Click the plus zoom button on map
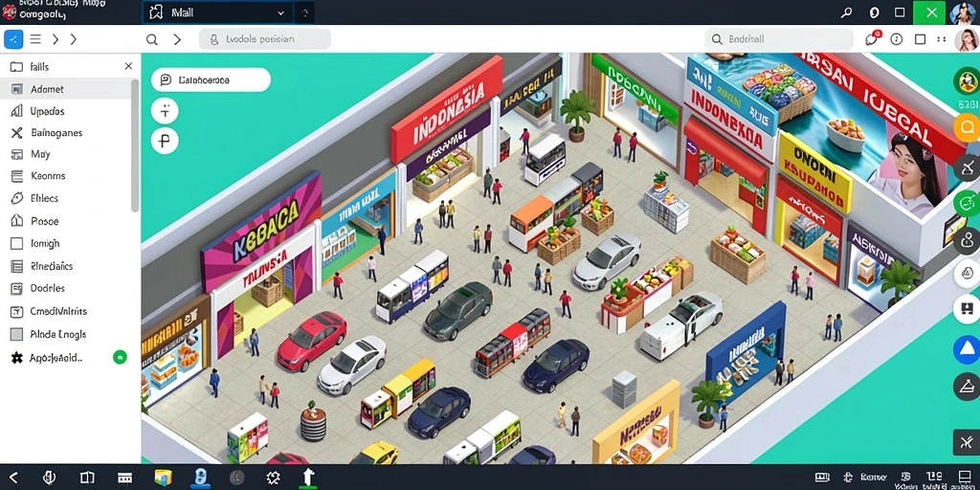The height and width of the screenshot is (490, 980). (165, 111)
